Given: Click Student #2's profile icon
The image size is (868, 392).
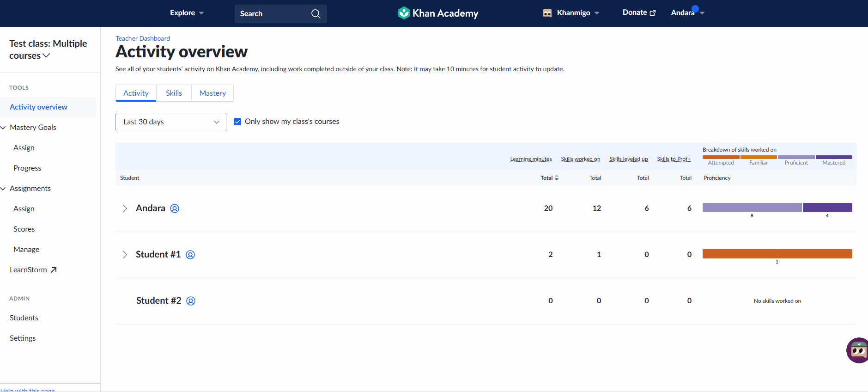Looking at the screenshot, I should click(x=191, y=301).
